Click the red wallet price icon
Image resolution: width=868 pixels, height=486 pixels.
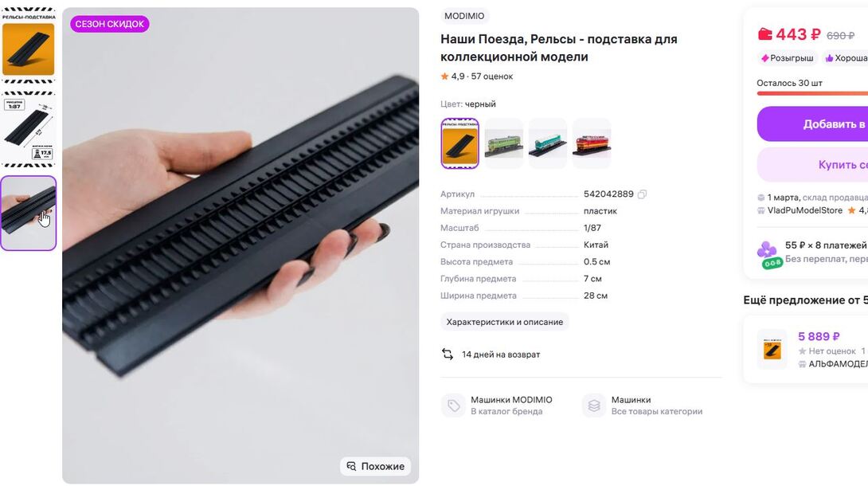765,34
